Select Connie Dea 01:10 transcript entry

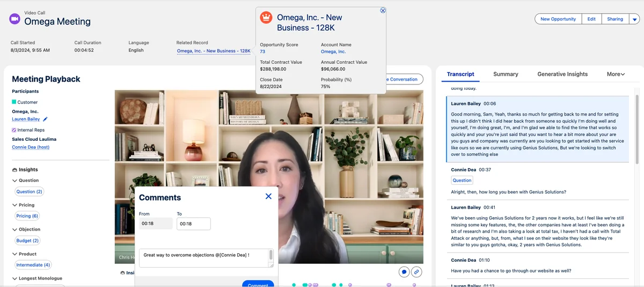tap(537, 265)
